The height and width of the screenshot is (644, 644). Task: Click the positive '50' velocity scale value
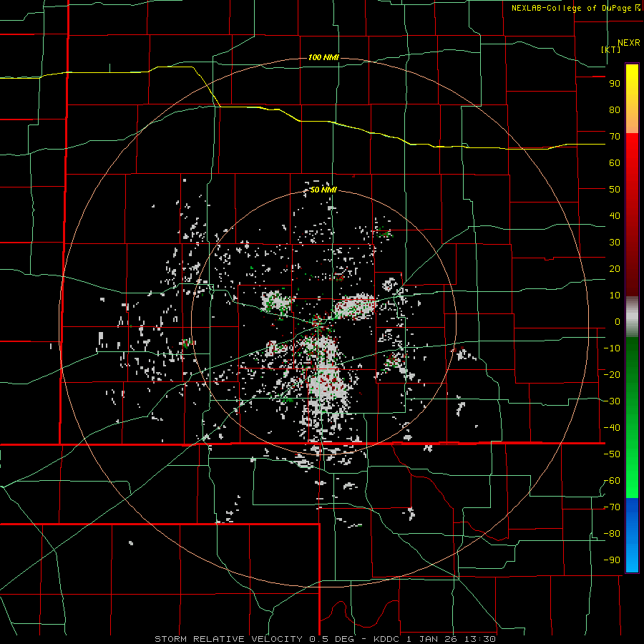point(615,190)
